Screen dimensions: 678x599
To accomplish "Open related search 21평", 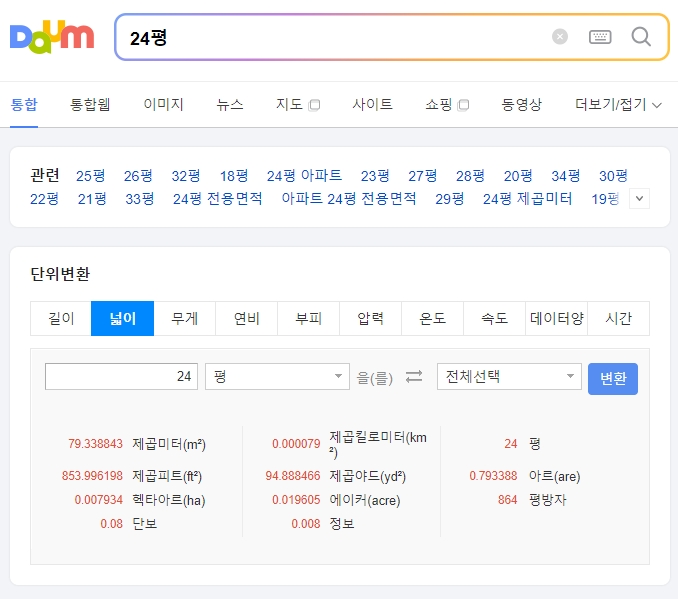I will click(x=92, y=199).
